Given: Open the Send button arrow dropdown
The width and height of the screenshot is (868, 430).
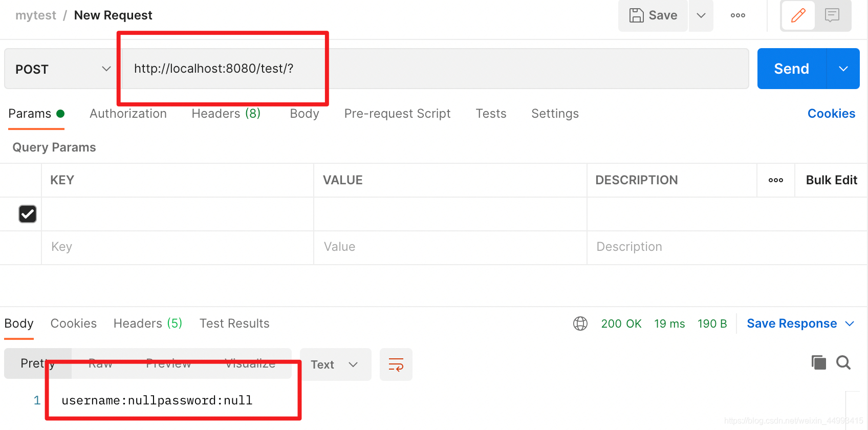Looking at the screenshot, I should click(843, 69).
